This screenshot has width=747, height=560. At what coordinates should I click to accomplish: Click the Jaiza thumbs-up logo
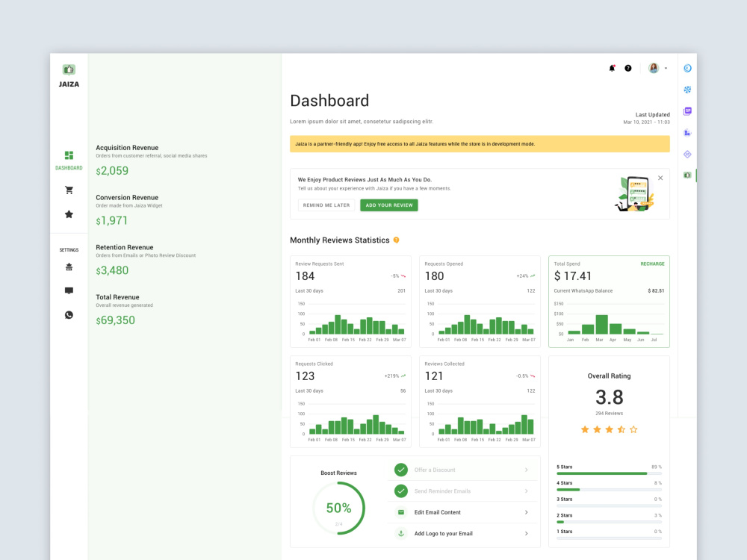tap(69, 69)
